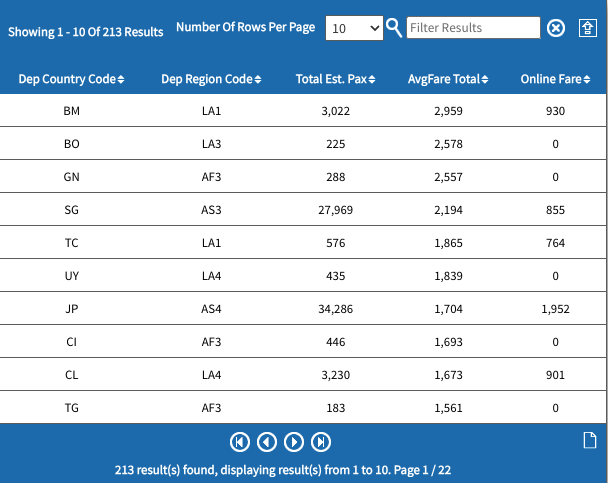Screen dimensions: 608x483
Task: Select the BM country code row
Action: (71, 111)
